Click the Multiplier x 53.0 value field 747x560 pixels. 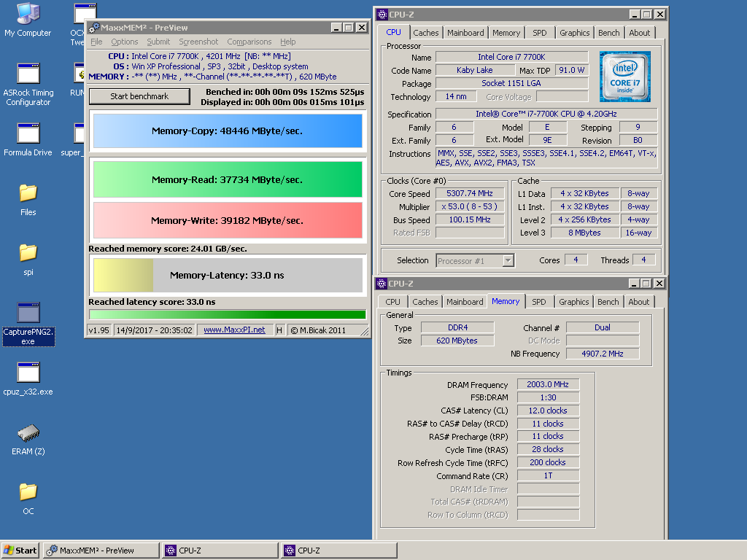[470, 206]
